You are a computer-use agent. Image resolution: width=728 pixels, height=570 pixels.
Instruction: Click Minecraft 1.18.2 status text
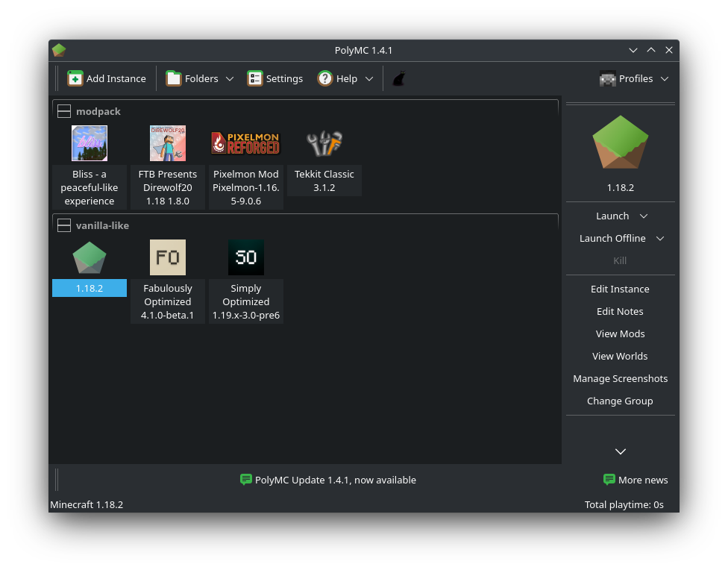[x=87, y=504]
